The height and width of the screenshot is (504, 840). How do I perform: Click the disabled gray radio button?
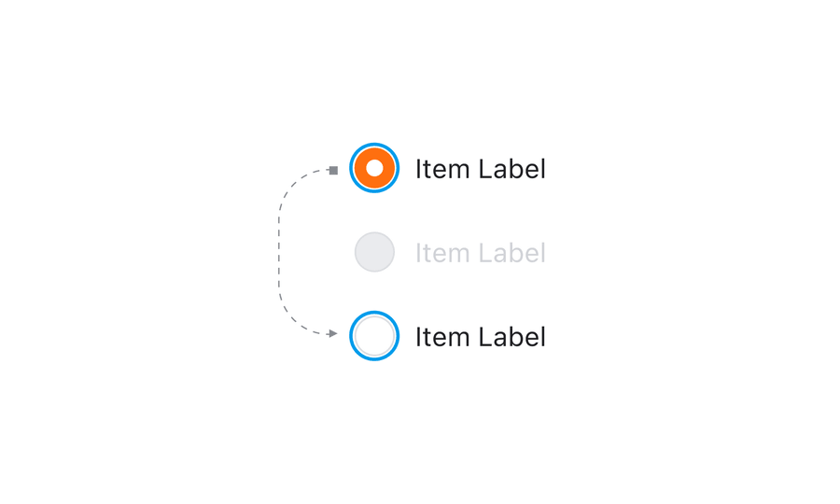point(374,253)
